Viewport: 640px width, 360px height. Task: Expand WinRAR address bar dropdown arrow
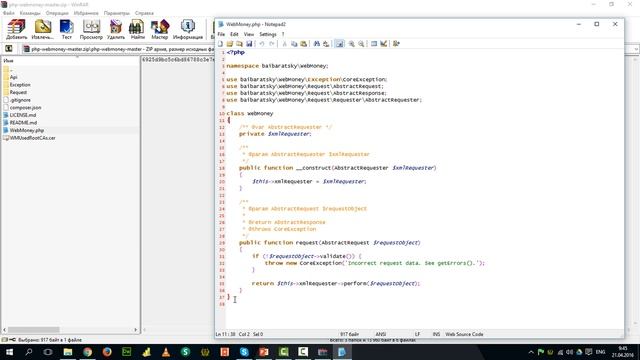coord(636,49)
